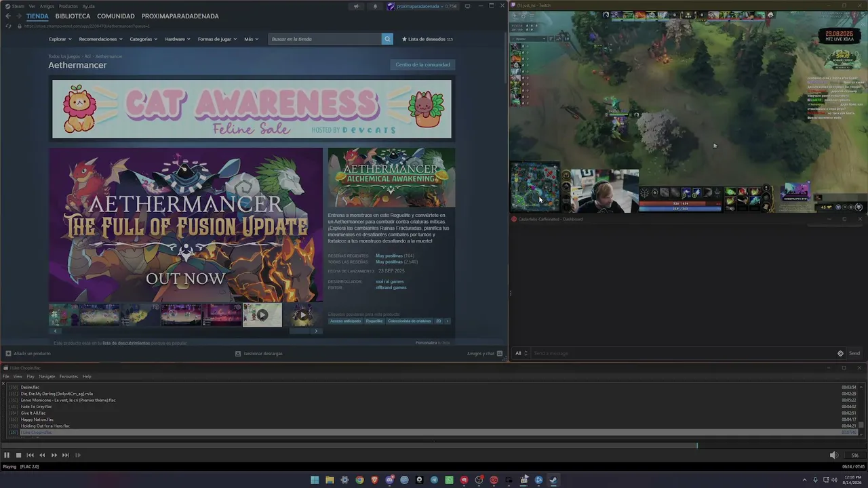Skip to next track in music player
Image resolution: width=868 pixels, height=488 pixels.
[x=66, y=455]
